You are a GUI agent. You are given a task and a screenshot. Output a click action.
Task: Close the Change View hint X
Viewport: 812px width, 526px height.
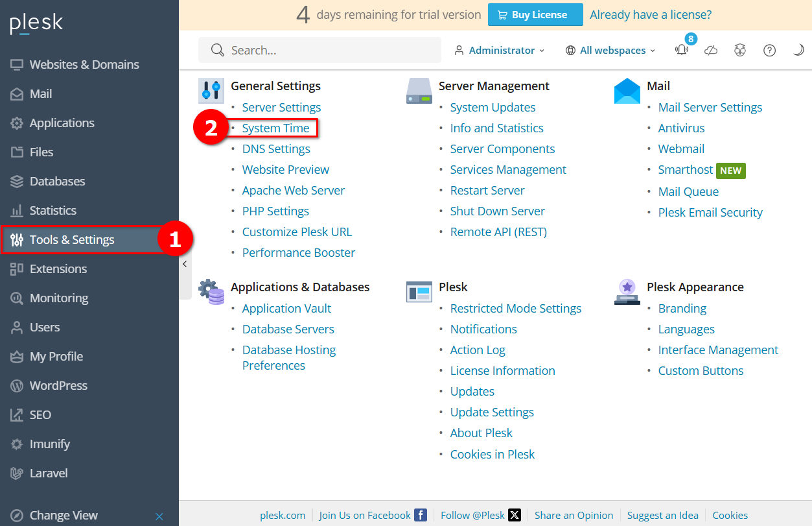159,516
